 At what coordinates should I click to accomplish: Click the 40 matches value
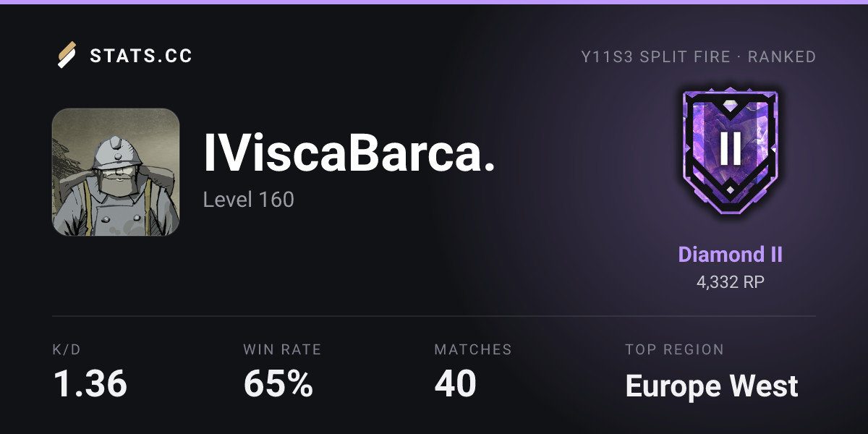[x=455, y=383]
